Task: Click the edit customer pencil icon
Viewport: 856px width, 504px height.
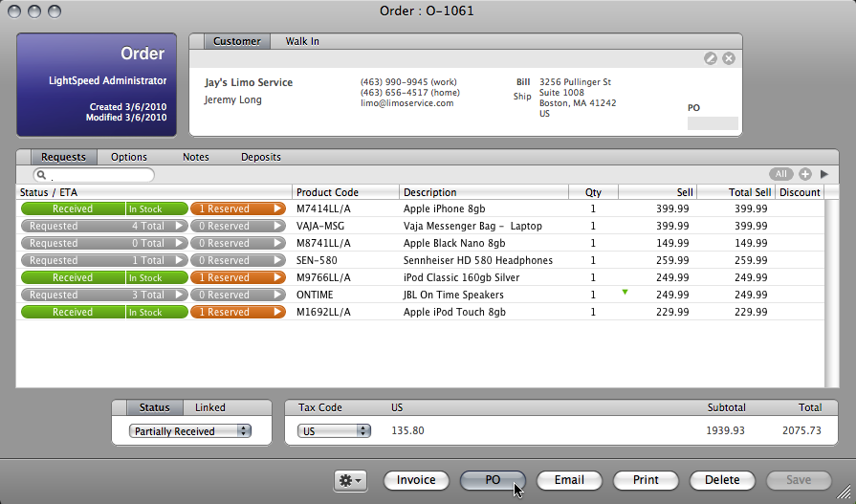Action: (x=711, y=58)
